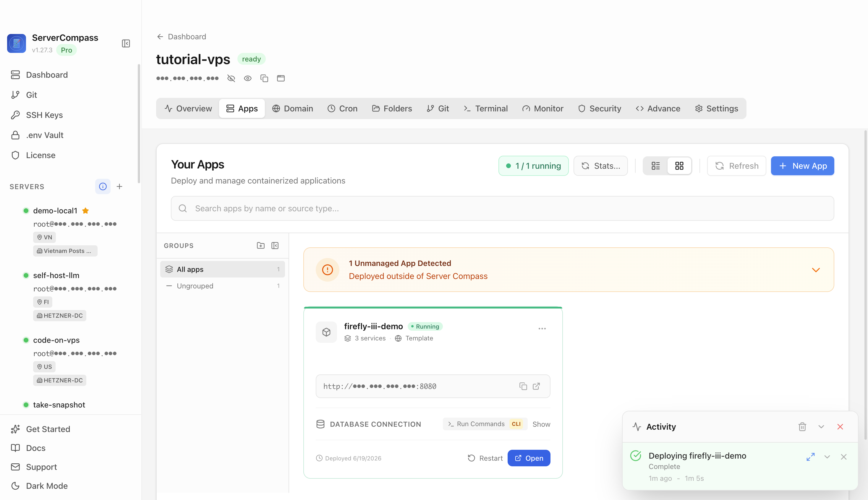Collapse the Activity panel chevron
This screenshot has height=500, width=868.
click(x=821, y=427)
